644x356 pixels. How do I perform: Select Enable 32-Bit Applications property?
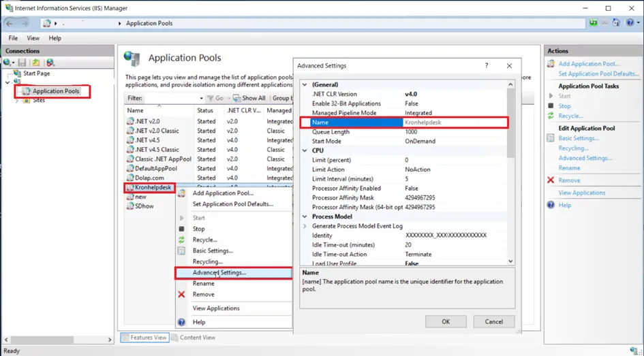point(404,103)
